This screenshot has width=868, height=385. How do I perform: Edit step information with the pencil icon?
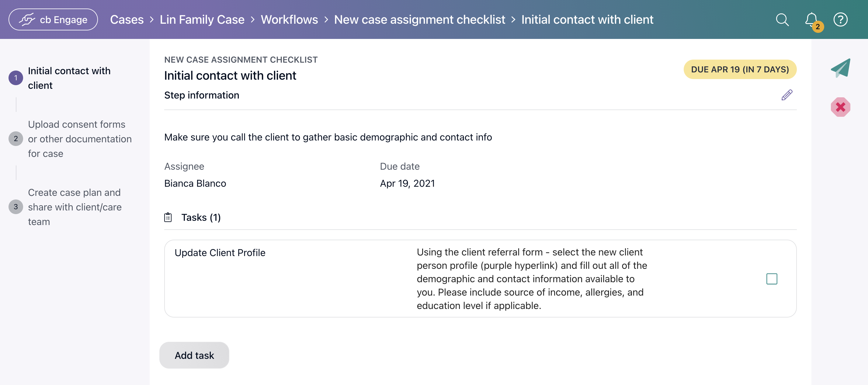point(787,95)
